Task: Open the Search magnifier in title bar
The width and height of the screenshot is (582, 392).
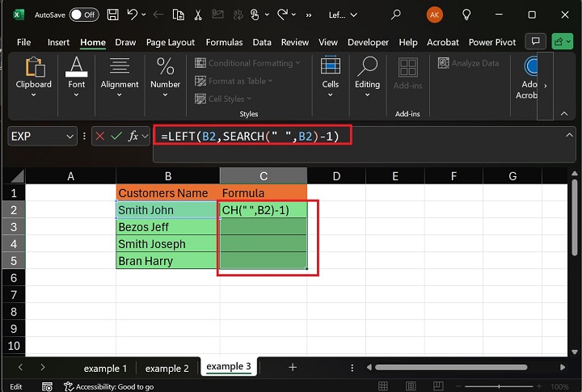Action: tap(395, 15)
